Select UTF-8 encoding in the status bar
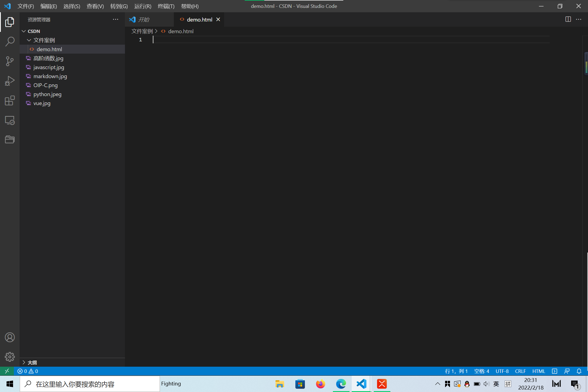 (x=502, y=371)
